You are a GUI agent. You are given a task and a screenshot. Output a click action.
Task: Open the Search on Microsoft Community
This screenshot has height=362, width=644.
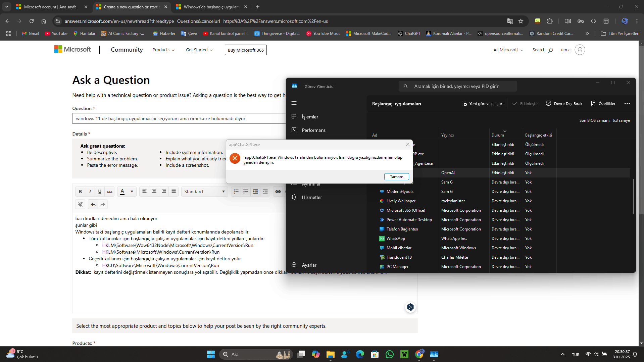542,50
